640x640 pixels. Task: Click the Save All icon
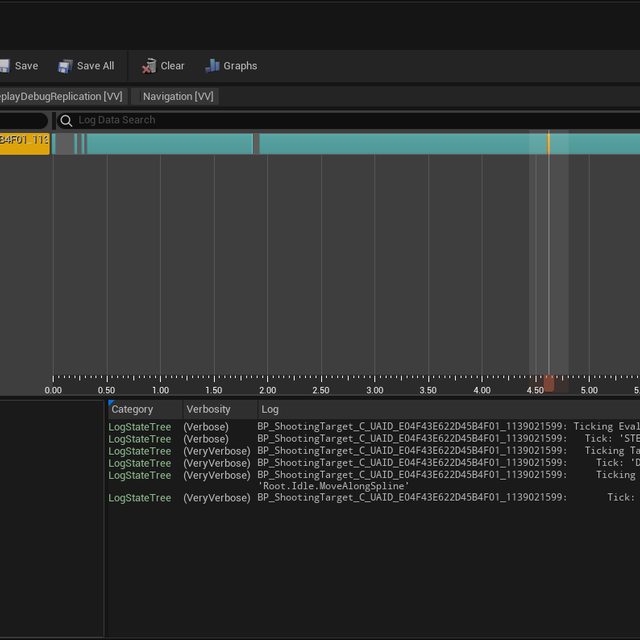pos(65,66)
